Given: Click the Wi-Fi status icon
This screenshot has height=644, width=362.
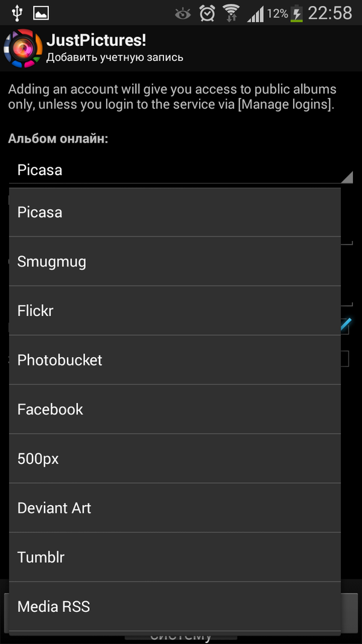Looking at the screenshot, I should pyautogui.click(x=231, y=12).
